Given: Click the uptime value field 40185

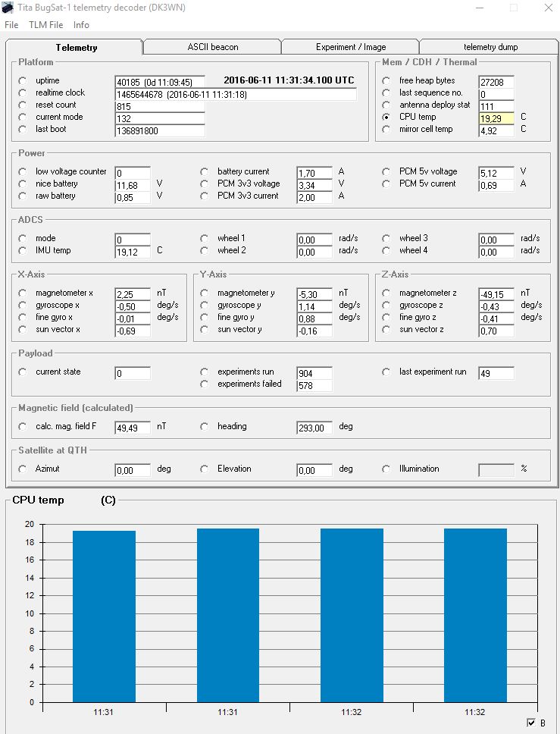Looking at the screenshot, I should [160, 82].
